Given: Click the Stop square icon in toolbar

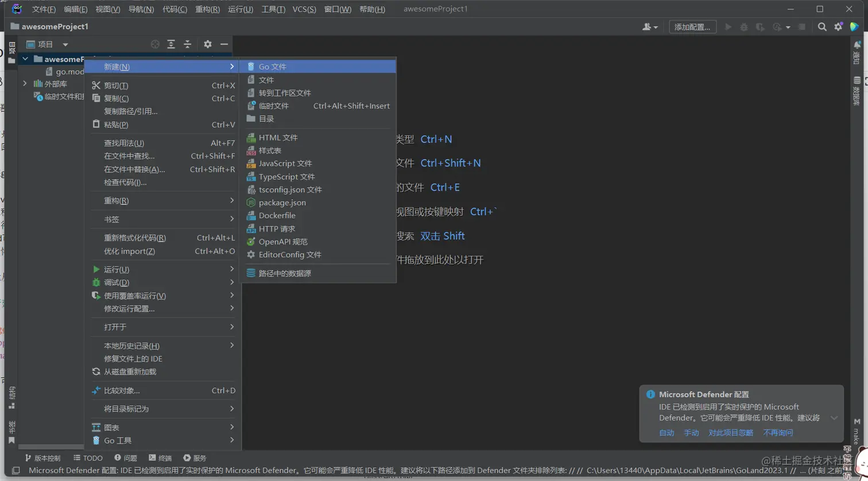Looking at the screenshot, I should pos(802,27).
